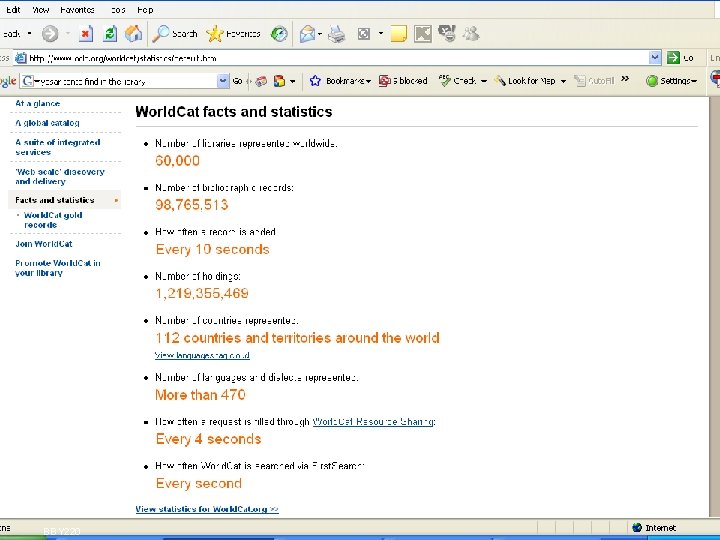Open the 'At a glance' sidebar link

(38, 103)
